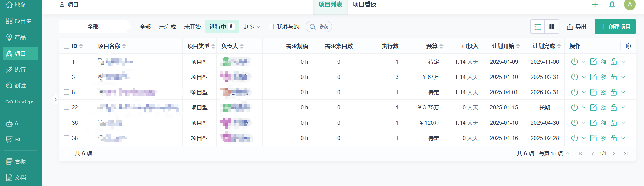
Task: Switch to the 项目看板 tab
Action: 364,5
